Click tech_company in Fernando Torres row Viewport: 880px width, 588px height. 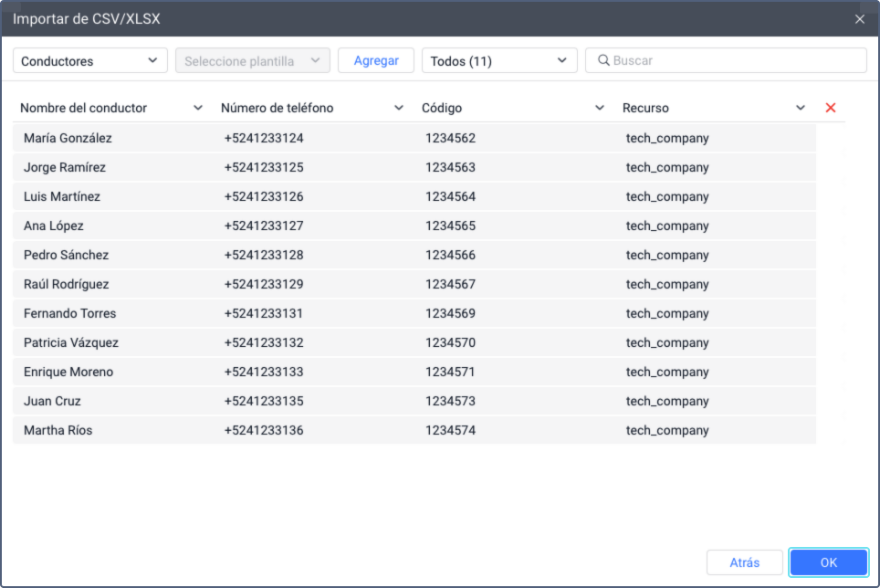(667, 313)
